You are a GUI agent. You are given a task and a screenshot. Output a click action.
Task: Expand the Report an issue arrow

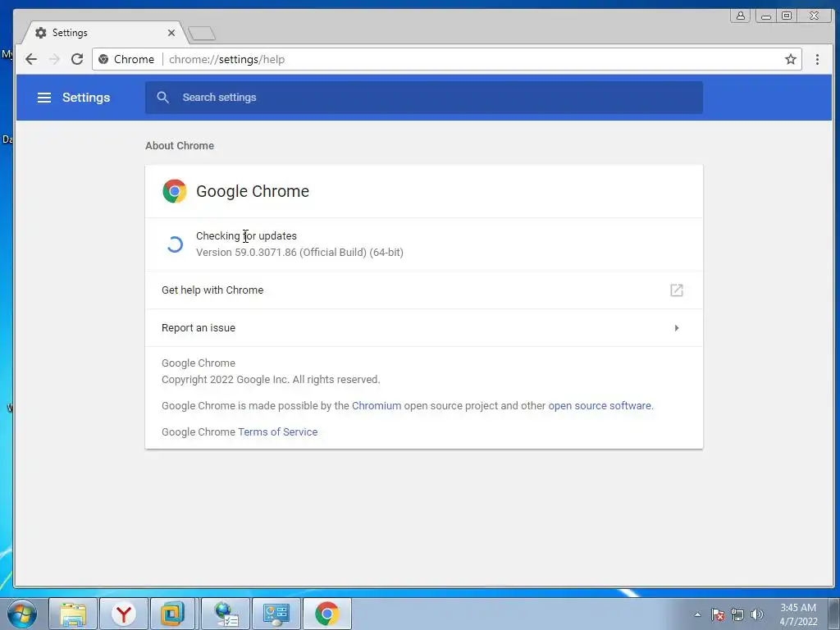pyautogui.click(x=677, y=328)
